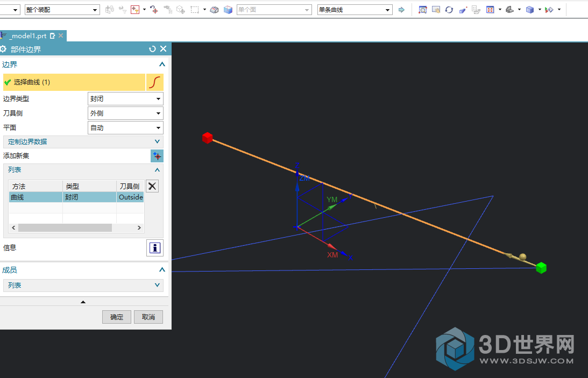
Task: Expand the 定制边界数据 section
Action: (83, 141)
